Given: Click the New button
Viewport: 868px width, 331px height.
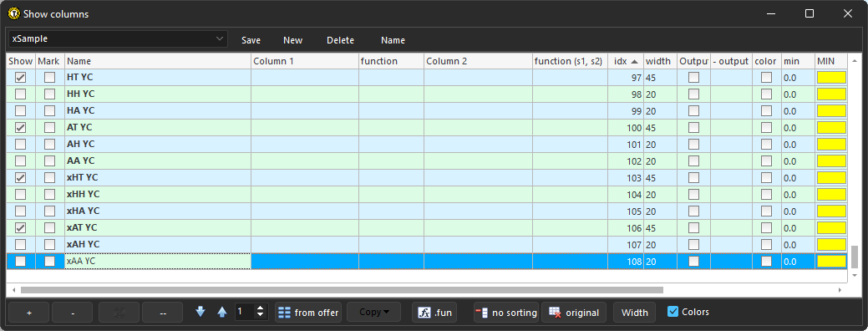Looking at the screenshot, I should pyautogui.click(x=293, y=40).
